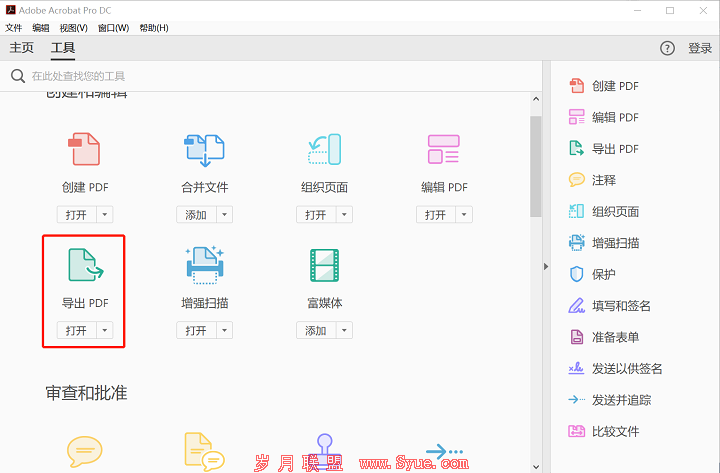720x473 pixels.
Task: Click the yellow comment bubble icon under 审查和批准
Action: (x=84, y=451)
